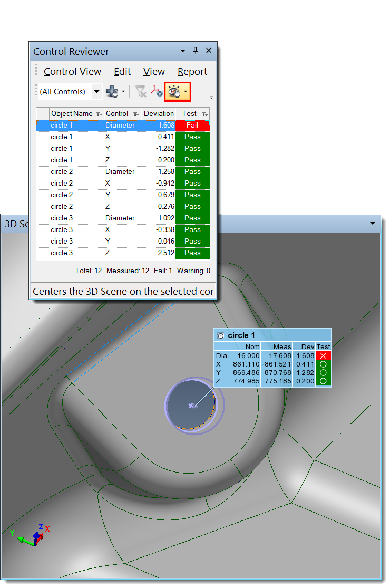Open the Edit menu
The image size is (390, 588).
click(122, 71)
